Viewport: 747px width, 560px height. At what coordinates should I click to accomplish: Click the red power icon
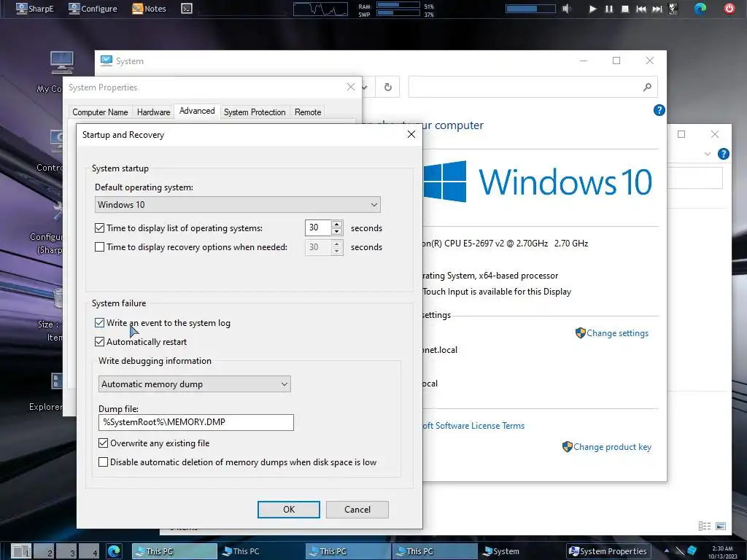pyautogui.click(x=729, y=9)
